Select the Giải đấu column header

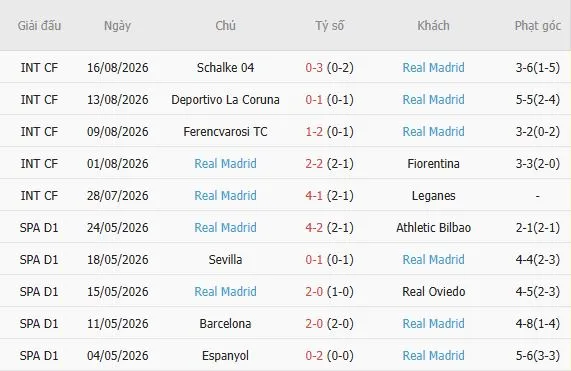pos(39,26)
